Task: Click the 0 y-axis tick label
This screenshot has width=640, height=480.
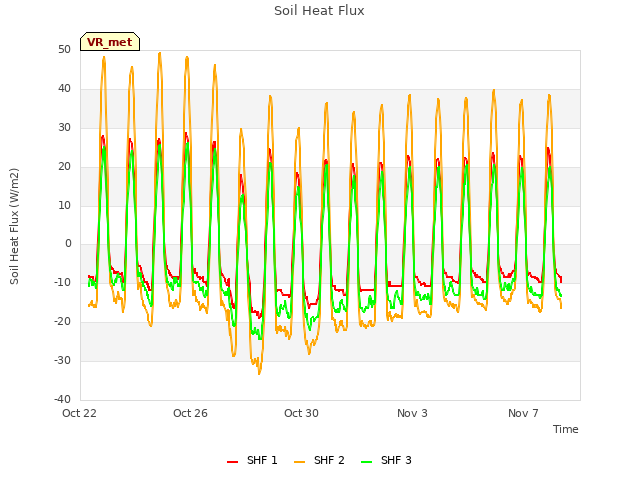Action: [x=68, y=244]
